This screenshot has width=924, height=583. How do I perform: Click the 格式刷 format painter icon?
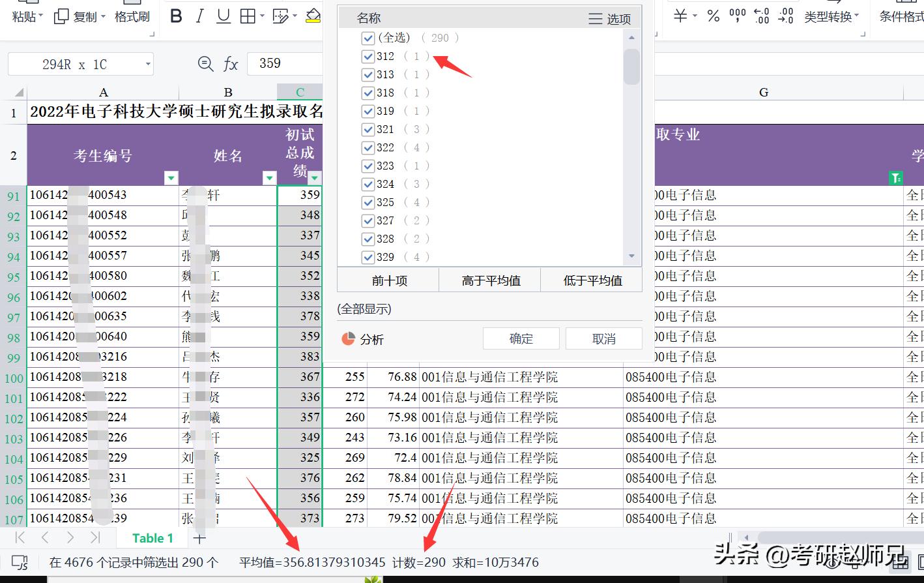click(x=132, y=18)
